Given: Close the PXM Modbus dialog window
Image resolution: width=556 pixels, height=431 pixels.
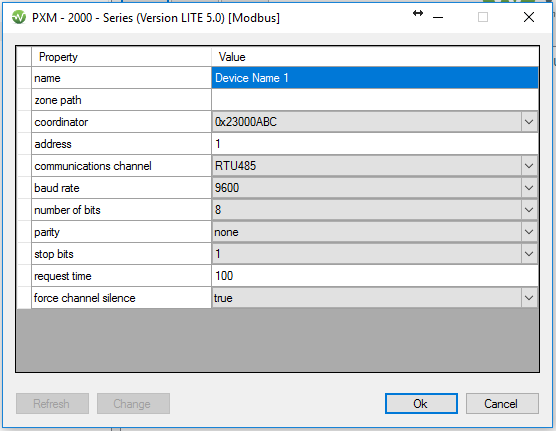Looking at the screenshot, I should click(529, 17).
